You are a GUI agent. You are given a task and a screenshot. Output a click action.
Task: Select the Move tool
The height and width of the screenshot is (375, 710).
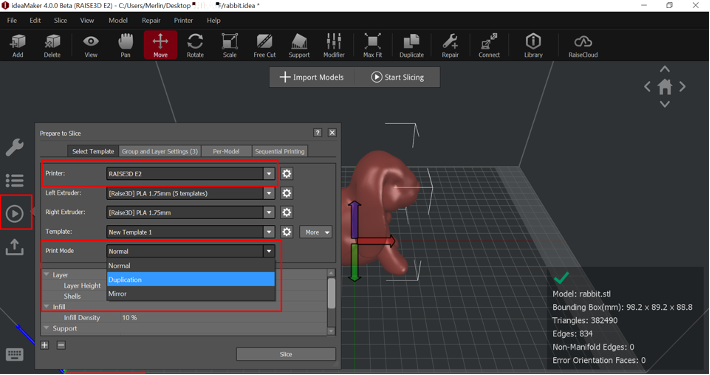[160, 45]
